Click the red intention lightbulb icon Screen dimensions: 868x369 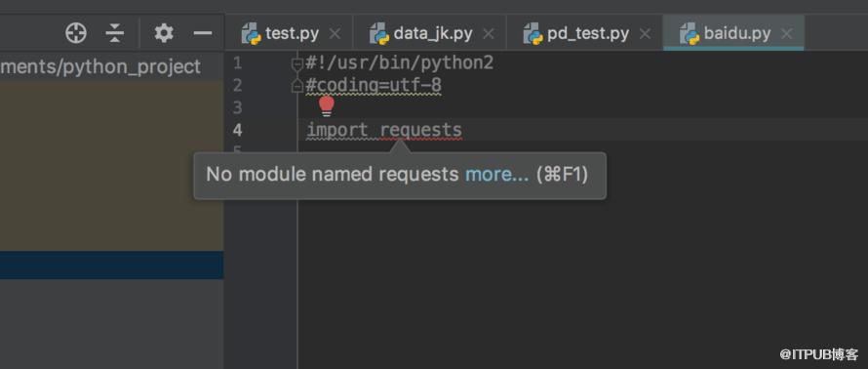click(327, 105)
